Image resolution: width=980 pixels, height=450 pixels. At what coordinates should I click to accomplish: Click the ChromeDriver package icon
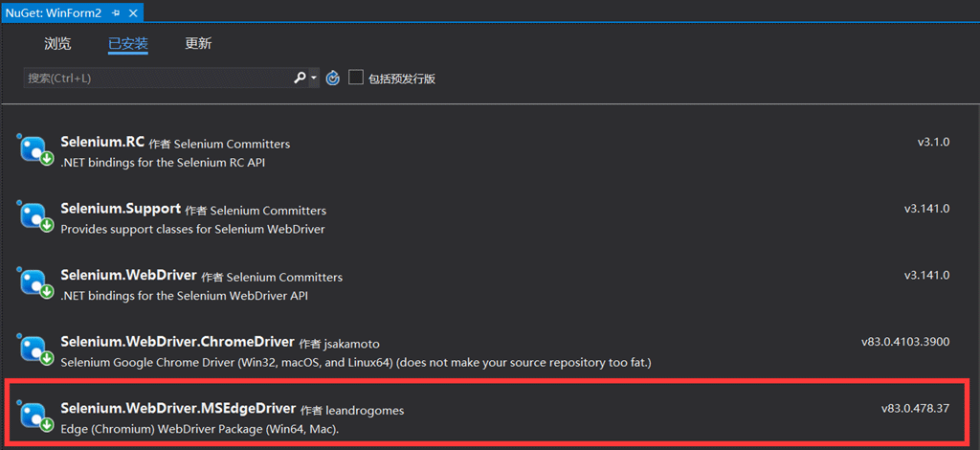pyautogui.click(x=35, y=350)
